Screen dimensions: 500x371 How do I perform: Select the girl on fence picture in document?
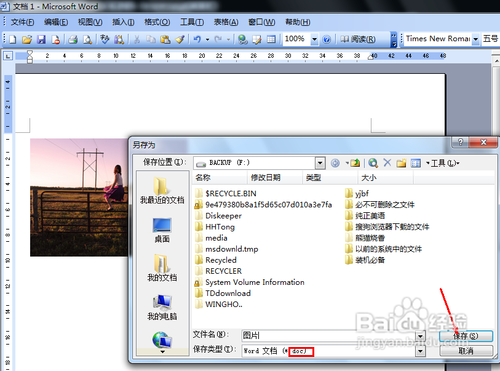point(79,197)
